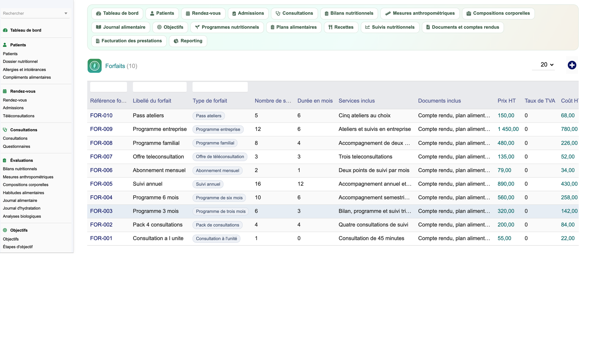Open Suivis nutritionnels tab
This screenshot has height=364, width=589.
[x=390, y=27]
